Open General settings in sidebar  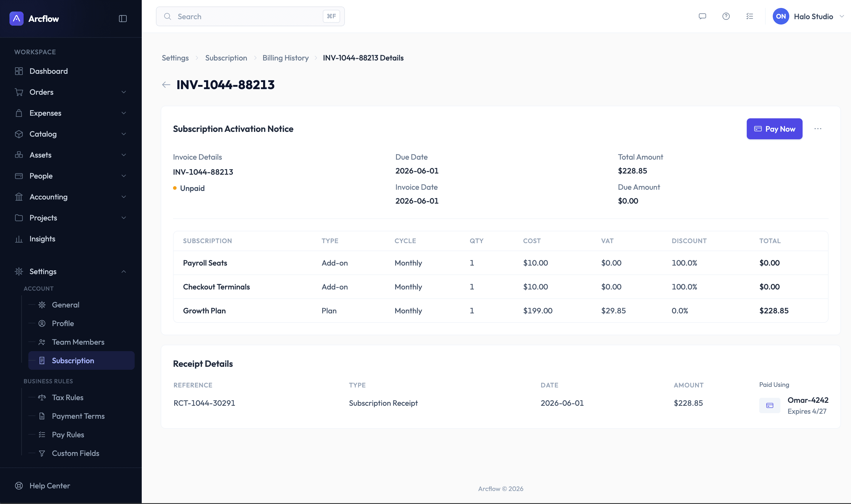coord(81,305)
